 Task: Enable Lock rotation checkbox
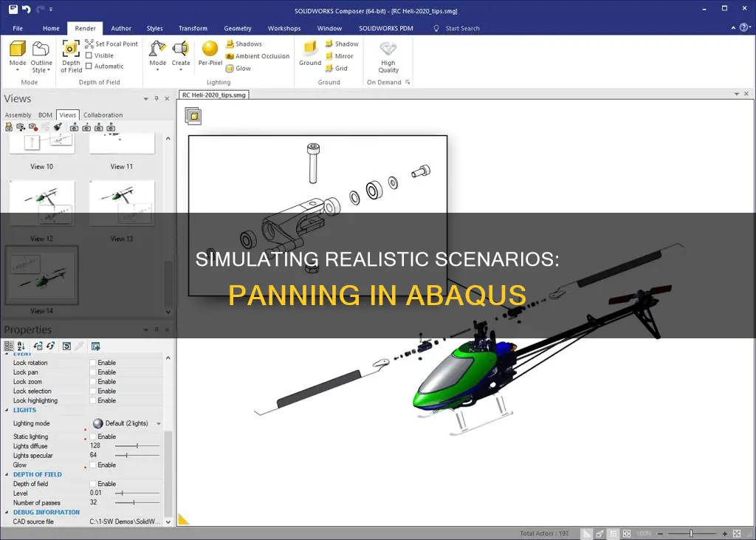(93, 363)
